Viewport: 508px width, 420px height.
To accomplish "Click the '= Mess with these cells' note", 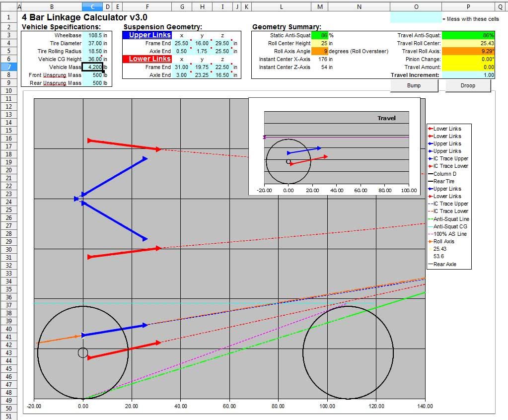I will (x=471, y=19).
